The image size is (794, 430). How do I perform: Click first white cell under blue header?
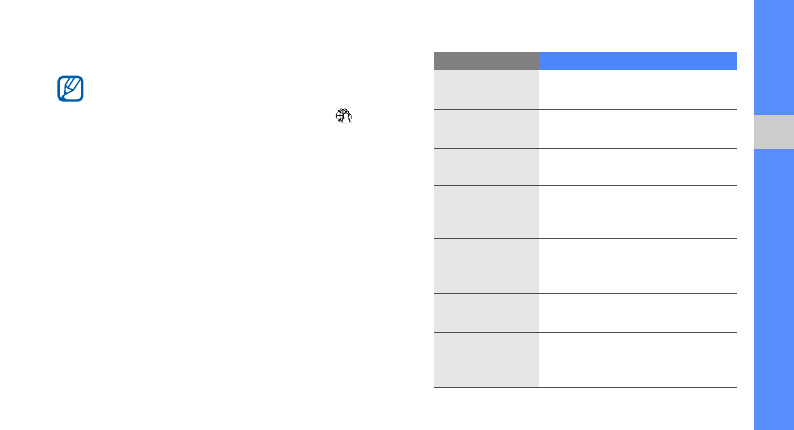pos(637,89)
